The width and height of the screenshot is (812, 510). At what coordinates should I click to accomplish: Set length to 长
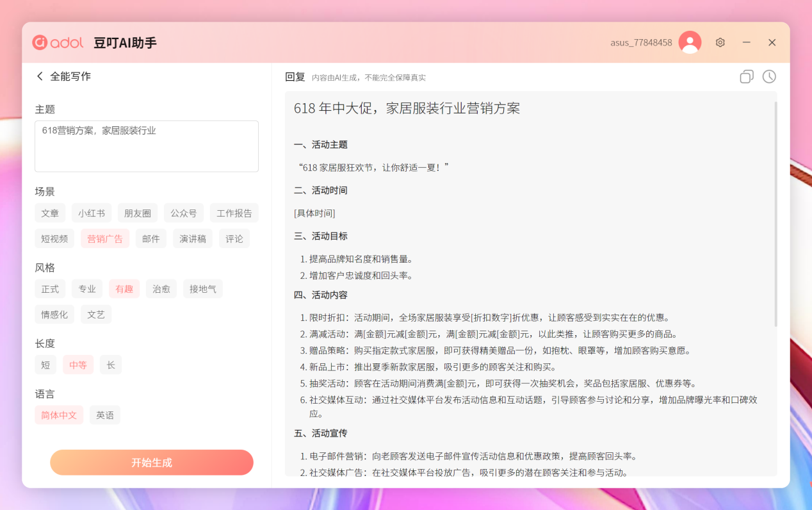tap(111, 365)
